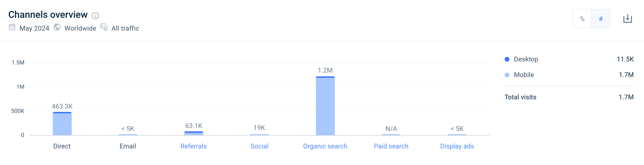Toggle the Mobile legend dot

507,75
